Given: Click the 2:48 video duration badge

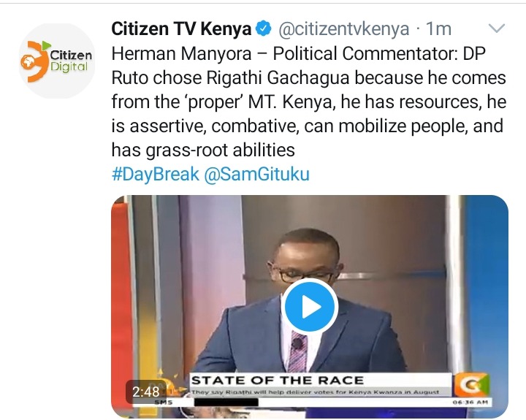Looking at the screenshot, I should coord(146,392).
